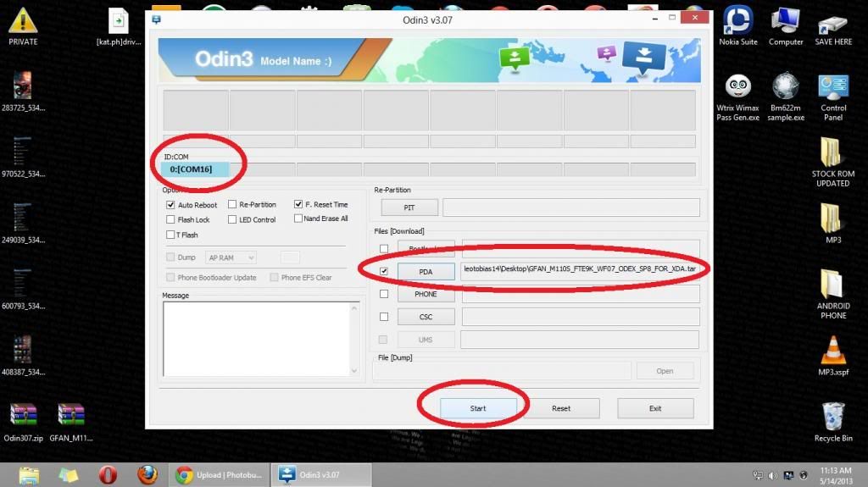This screenshot has width=868, height=487.
Task: Click the Opera icon in the taskbar
Action: pos(108,475)
